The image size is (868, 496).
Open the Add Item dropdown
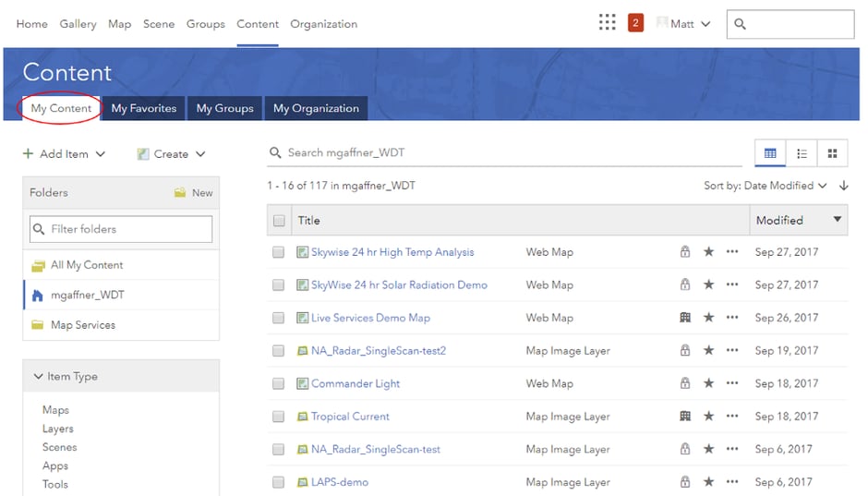coord(64,154)
